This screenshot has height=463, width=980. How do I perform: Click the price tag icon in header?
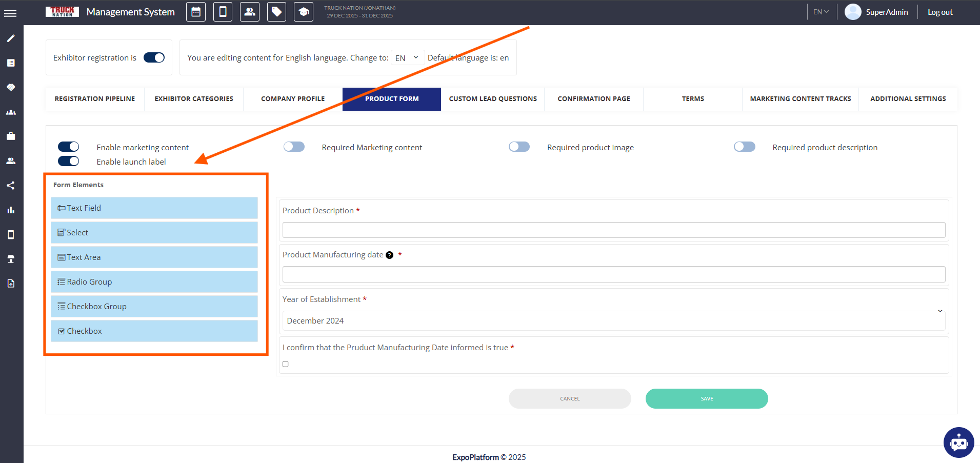[276, 12]
